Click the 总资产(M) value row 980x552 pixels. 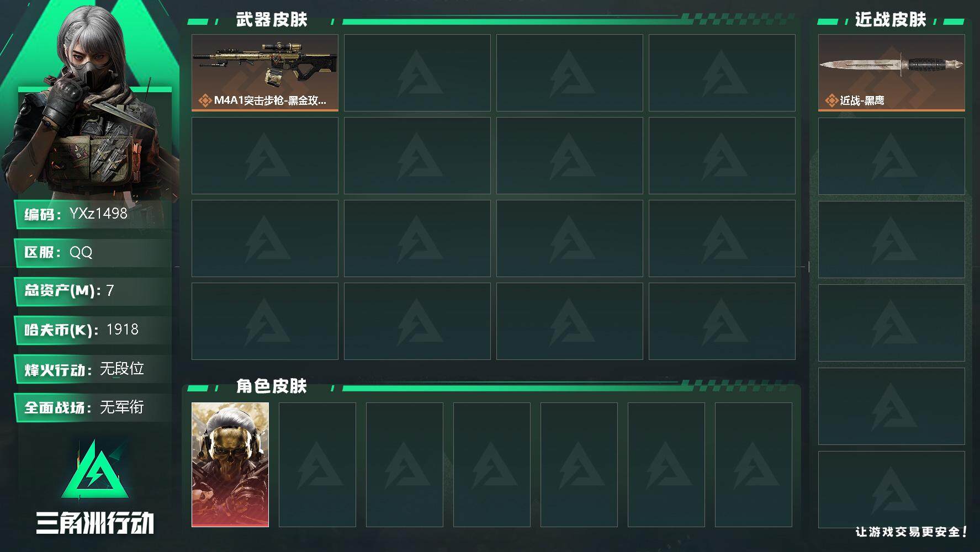93,291
